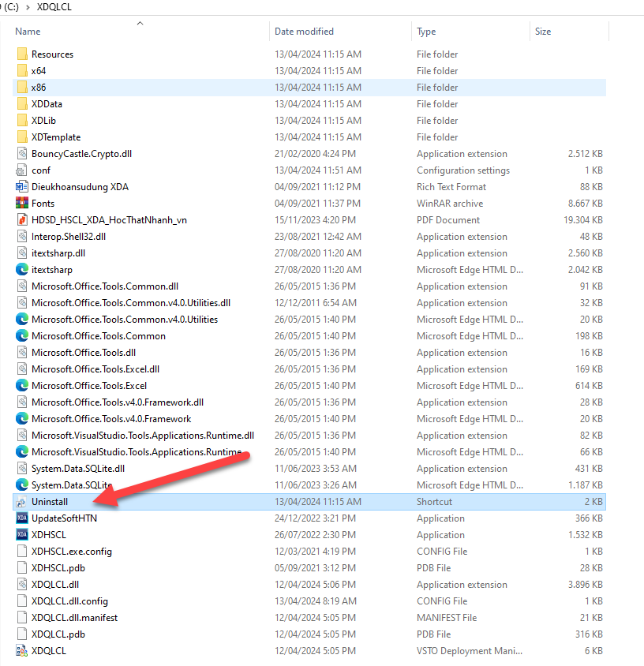Image resolution: width=644 pixels, height=666 pixels.
Task: Click the Rich Text Format type cell
Action: (451, 187)
